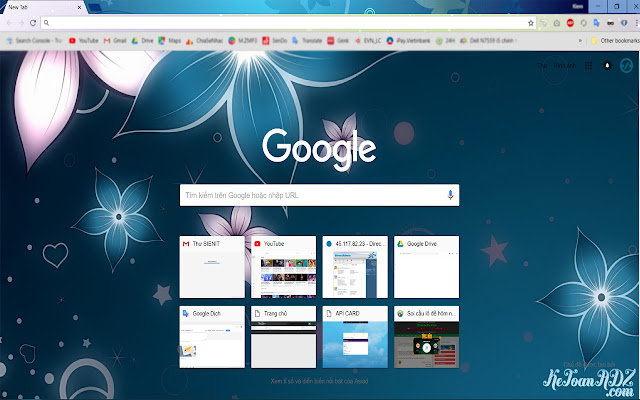
Task: Close the New Tab tab
Action: [80, 7]
